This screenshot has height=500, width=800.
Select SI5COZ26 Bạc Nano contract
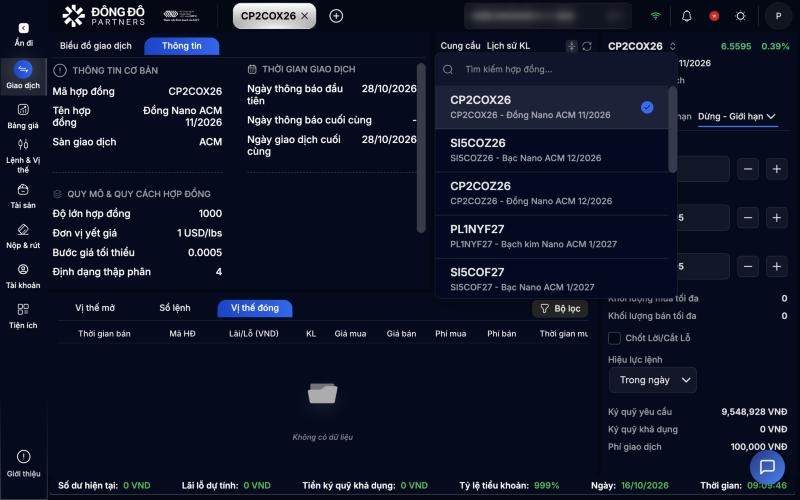point(552,150)
